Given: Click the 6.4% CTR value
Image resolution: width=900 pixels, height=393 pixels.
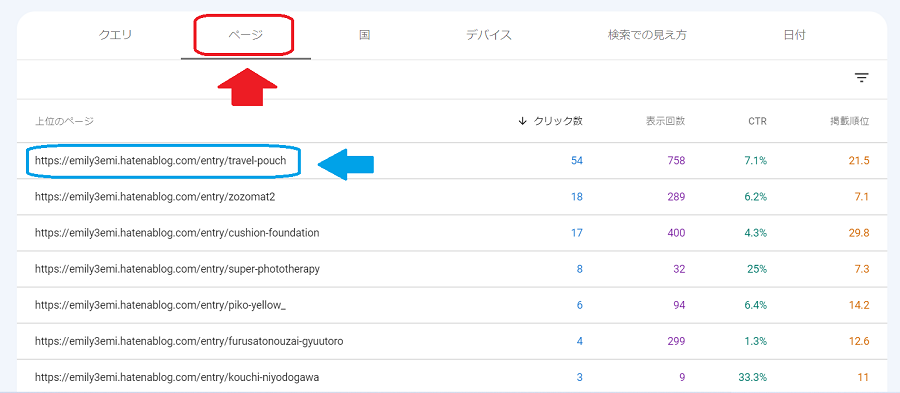Looking at the screenshot, I should coord(755,305).
